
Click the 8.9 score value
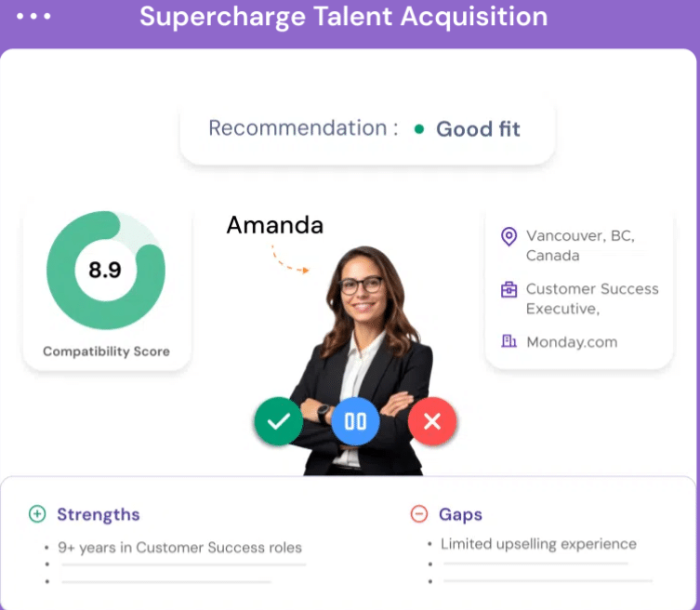[x=105, y=270]
